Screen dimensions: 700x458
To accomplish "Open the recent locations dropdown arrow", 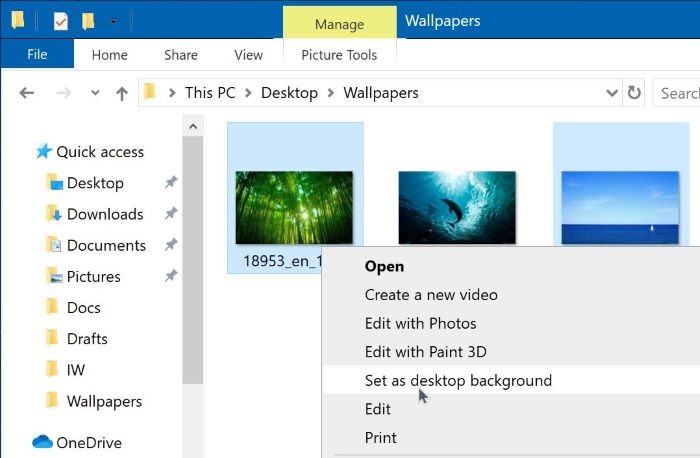I will tap(94, 94).
